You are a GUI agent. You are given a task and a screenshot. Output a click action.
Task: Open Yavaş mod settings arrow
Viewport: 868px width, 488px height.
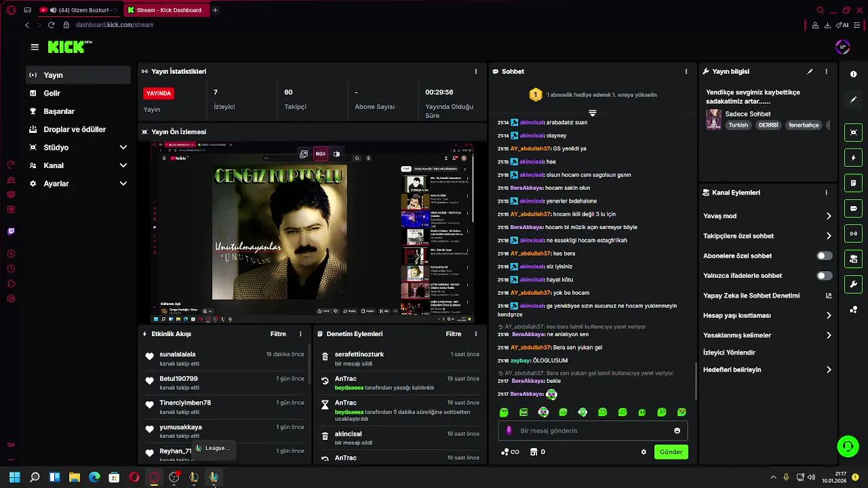click(x=828, y=216)
